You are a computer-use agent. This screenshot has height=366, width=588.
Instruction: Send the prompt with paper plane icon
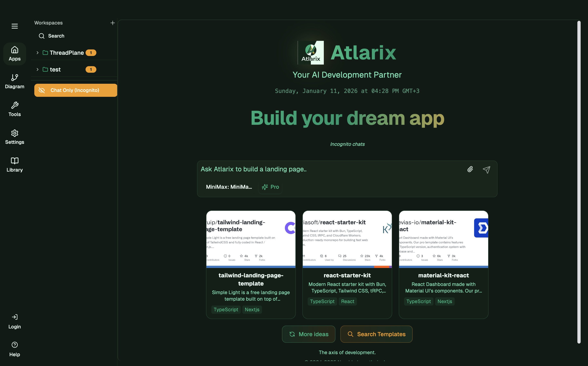point(486,170)
